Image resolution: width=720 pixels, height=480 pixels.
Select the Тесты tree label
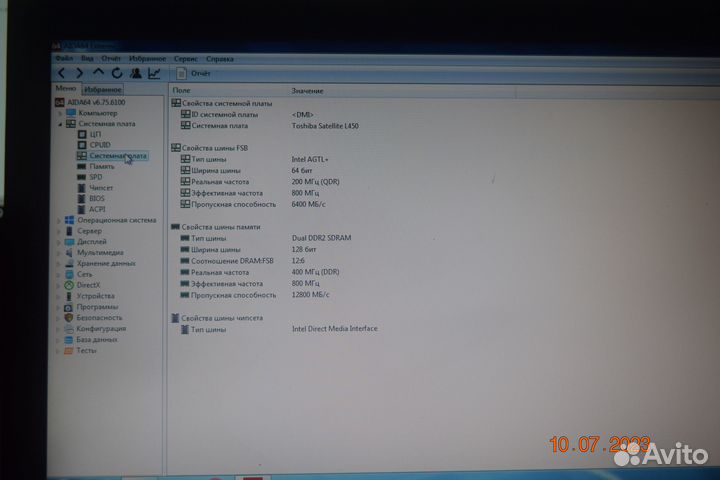coord(86,350)
